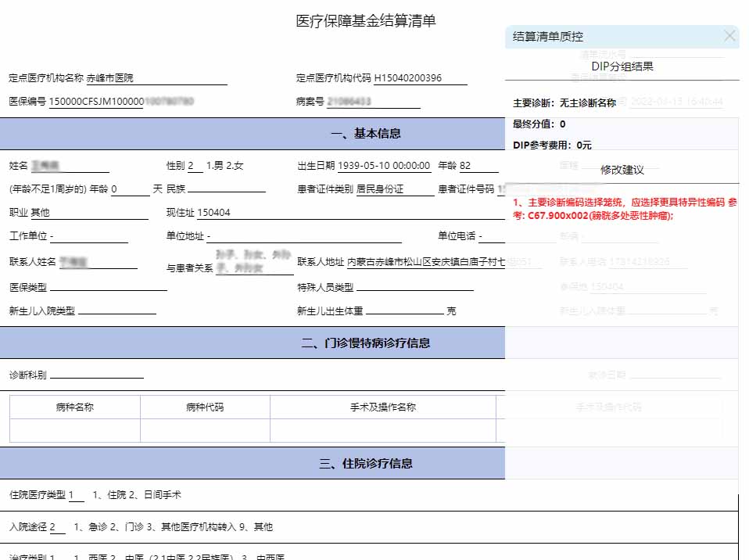Focus the 民族 input field
This screenshot has width=749, height=560.
[226, 189]
